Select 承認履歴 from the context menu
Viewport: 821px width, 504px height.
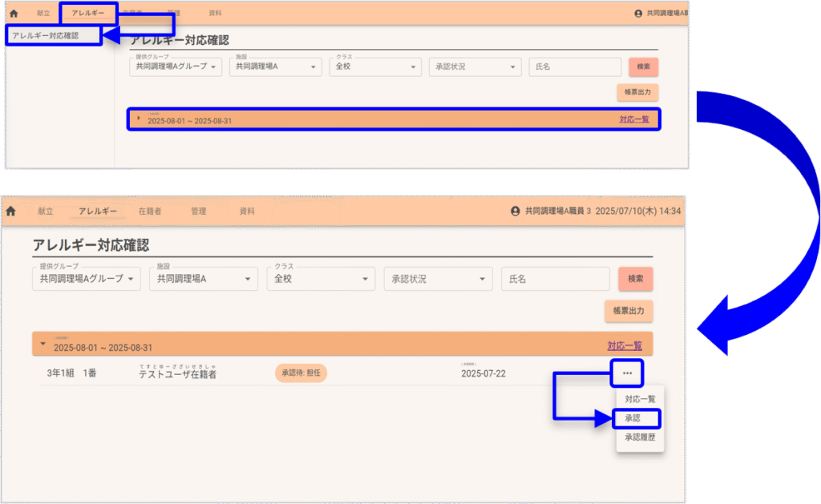[x=640, y=437]
